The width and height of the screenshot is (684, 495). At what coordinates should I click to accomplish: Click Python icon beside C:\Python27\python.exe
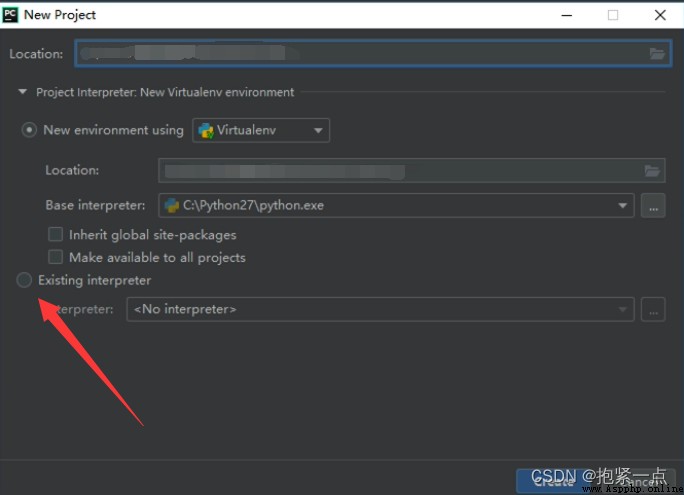(171, 205)
